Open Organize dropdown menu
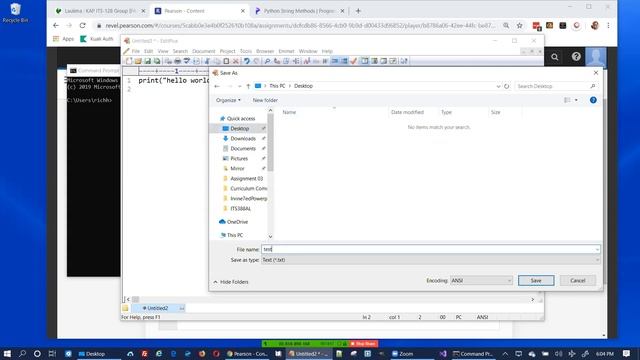 (x=228, y=100)
